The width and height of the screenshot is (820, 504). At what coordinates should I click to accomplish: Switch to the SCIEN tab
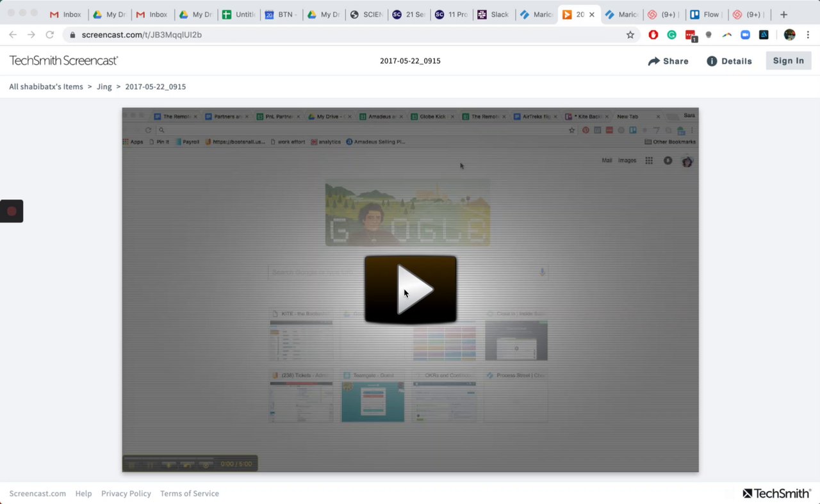[x=366, y=14]
